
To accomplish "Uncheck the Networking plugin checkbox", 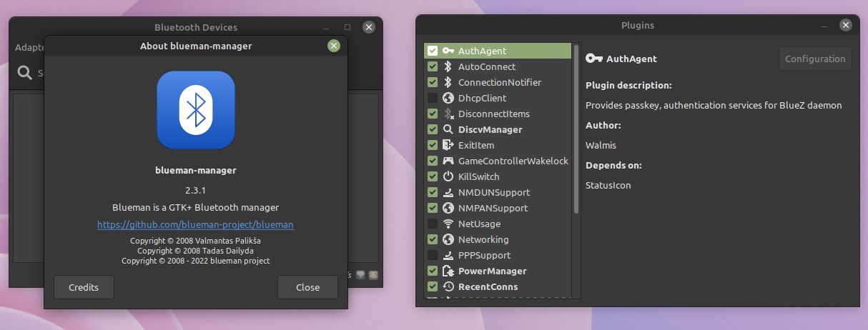I will click(433, 239).
